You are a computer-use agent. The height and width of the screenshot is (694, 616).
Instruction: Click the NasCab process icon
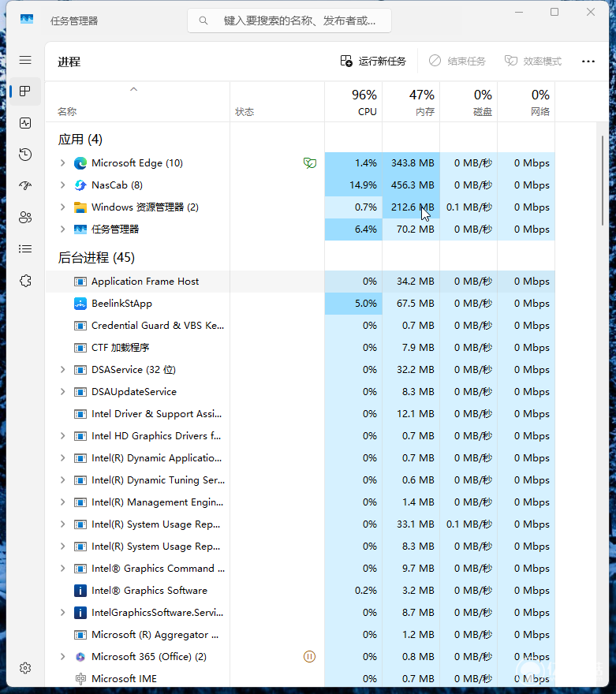tap(80, 185)
